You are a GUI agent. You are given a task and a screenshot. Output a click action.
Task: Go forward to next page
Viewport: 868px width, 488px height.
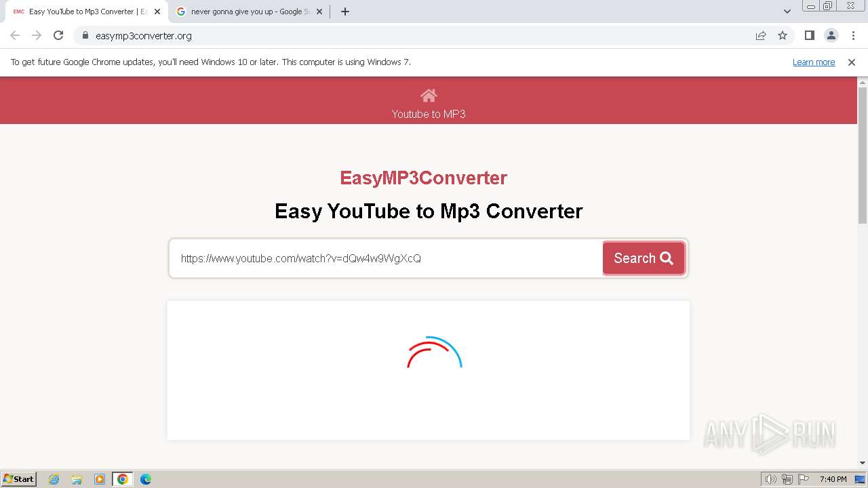click(x=37, y=35)
